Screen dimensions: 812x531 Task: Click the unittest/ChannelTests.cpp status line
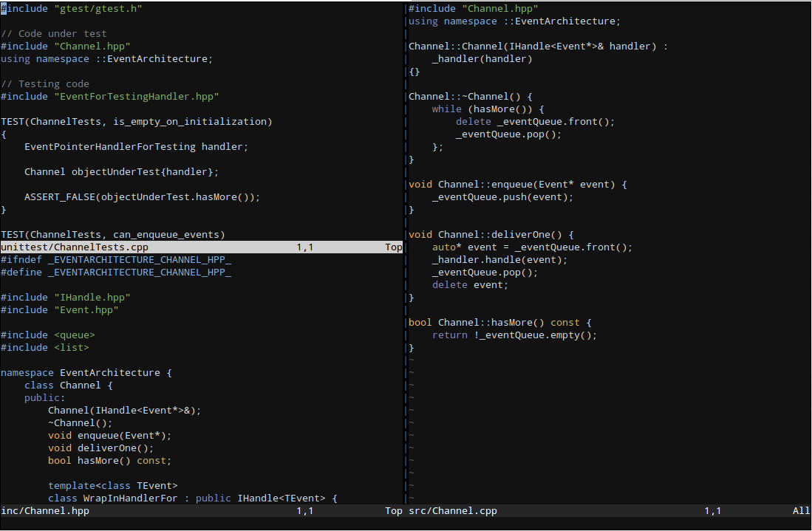(202, 247)
